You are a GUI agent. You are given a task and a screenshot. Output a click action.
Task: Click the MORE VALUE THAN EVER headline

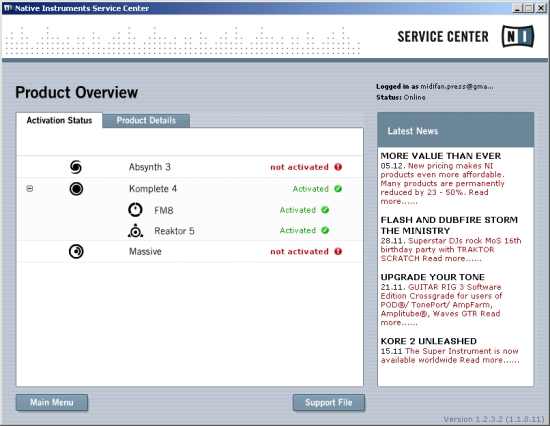pos(441,156)
